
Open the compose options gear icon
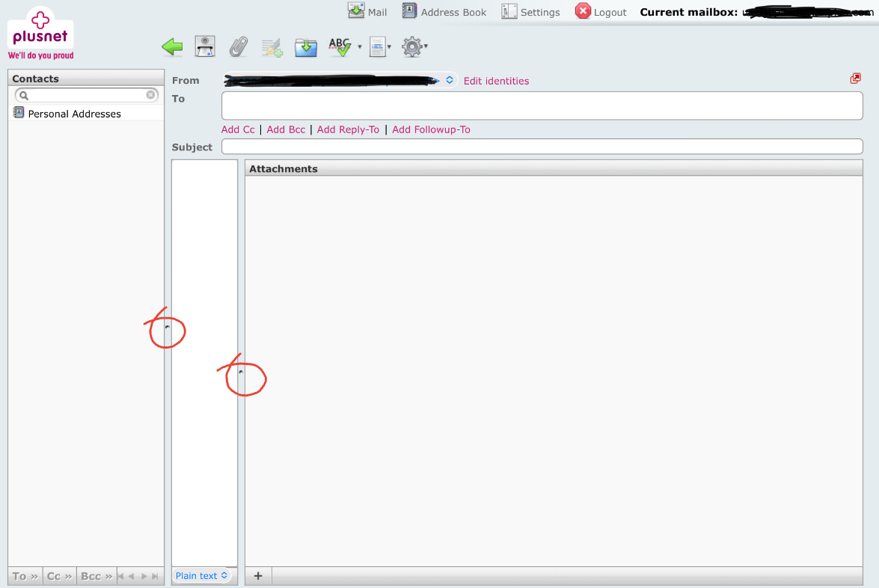tap(411, 46)
